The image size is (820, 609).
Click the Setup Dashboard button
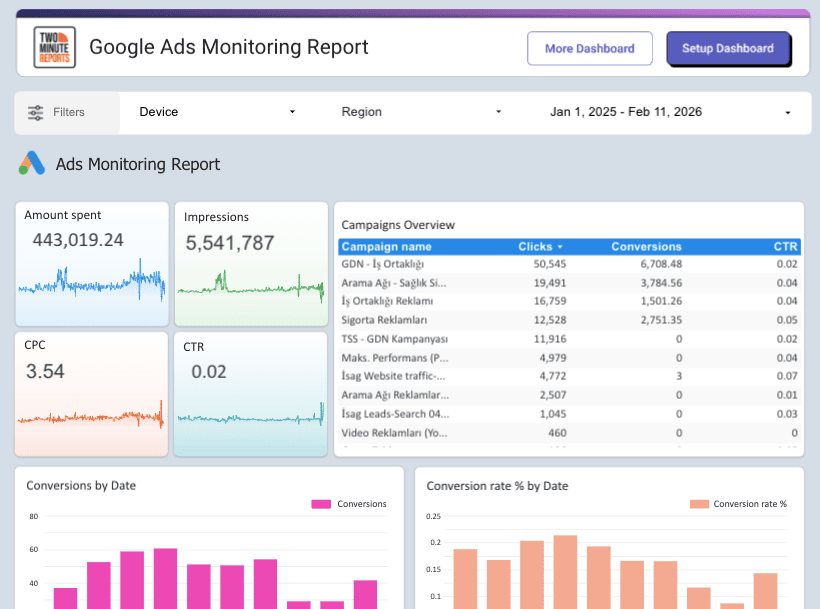pos(728,48)
